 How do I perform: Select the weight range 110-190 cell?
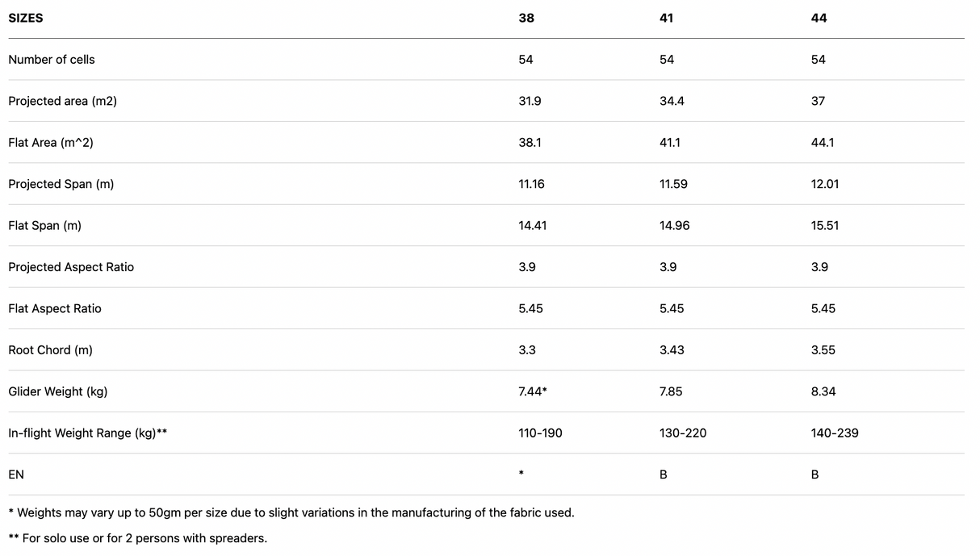(540, 433)
